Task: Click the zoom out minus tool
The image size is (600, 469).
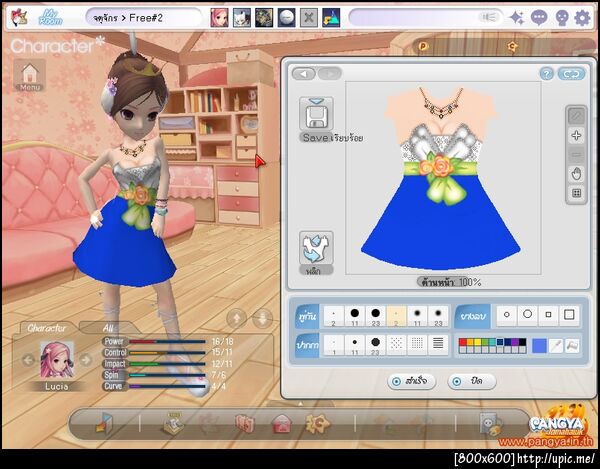Action: coord(576,155)
